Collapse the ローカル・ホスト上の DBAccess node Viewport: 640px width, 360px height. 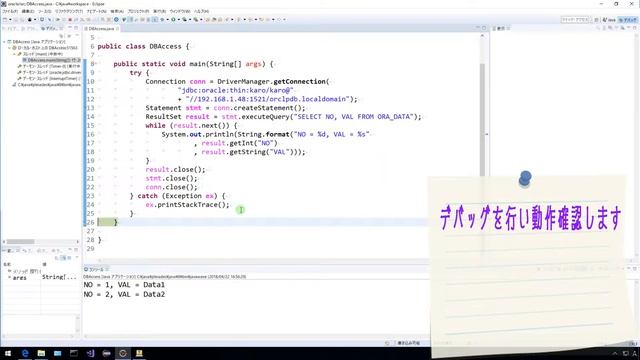tap(9, 48)
